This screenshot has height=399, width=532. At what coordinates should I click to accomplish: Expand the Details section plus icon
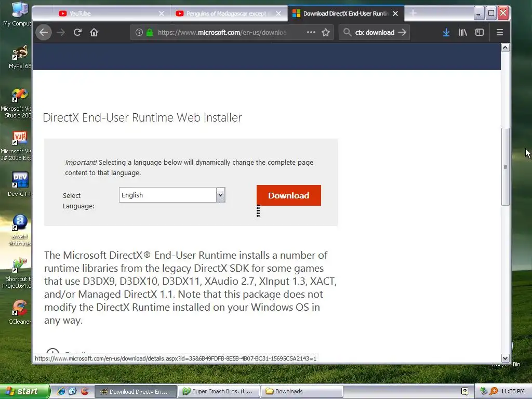[x=52, y=352]
